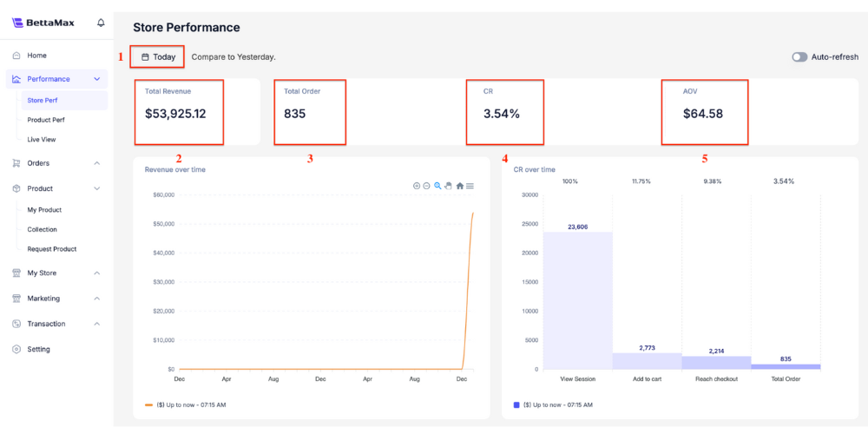Open Request Product under Product
868x434 pixels.
[x=52, y=249]
